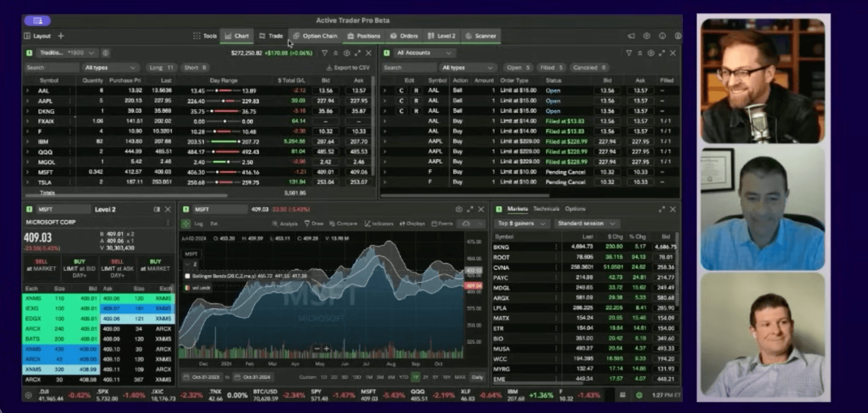Expand MSFT chart panel
Screen dimensions: 868x413
(x=470, y=209)
